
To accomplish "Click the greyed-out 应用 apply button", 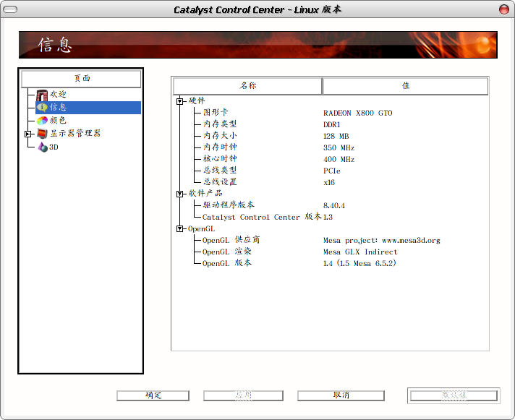I will tap(243, 395).
